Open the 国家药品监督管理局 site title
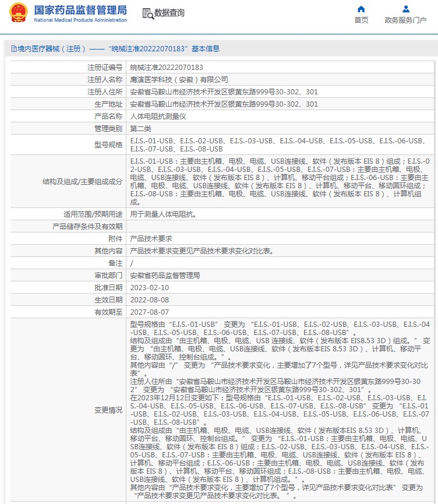 [80, 10]
